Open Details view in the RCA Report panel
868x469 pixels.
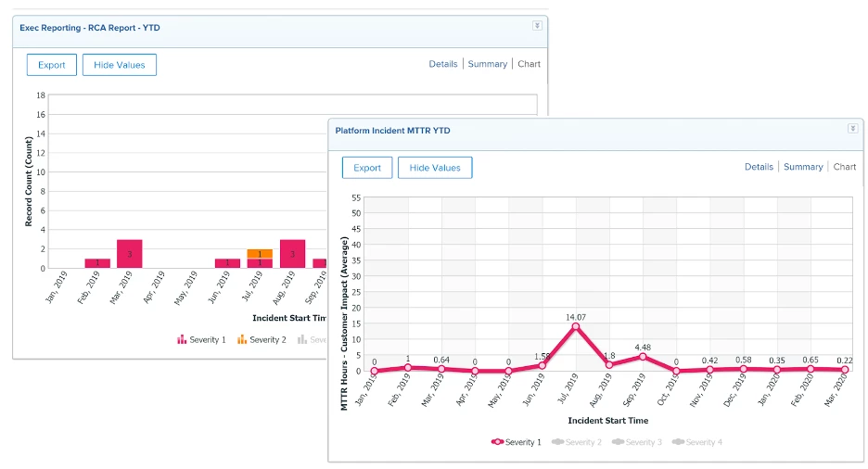(x=443, y=64)
